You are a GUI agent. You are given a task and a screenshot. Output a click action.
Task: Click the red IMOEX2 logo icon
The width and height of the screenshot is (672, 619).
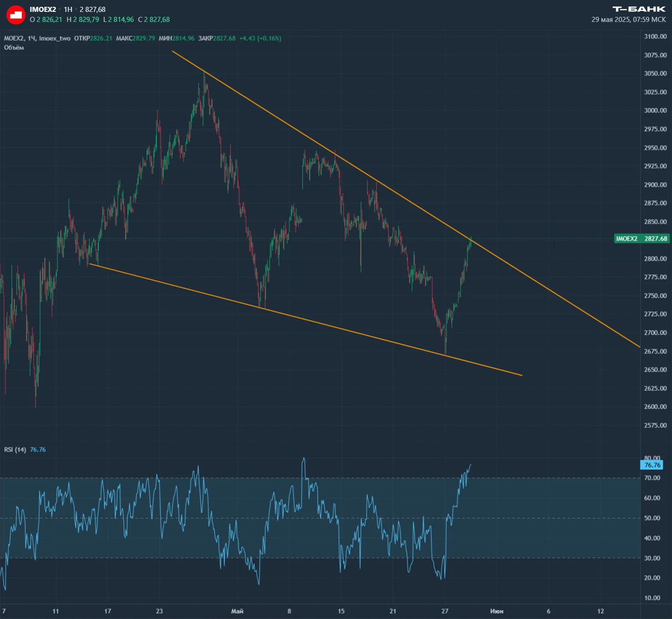[16, 15]
